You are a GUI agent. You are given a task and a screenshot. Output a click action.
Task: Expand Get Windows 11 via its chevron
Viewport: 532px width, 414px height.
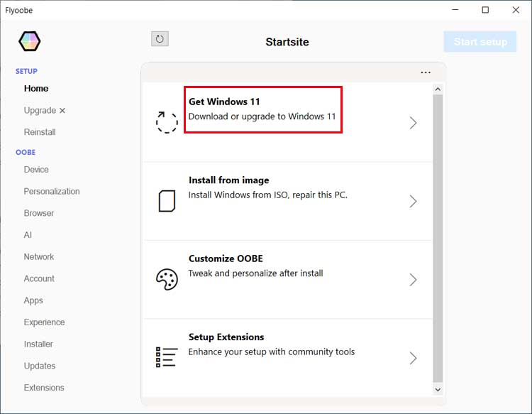point(413,123)
